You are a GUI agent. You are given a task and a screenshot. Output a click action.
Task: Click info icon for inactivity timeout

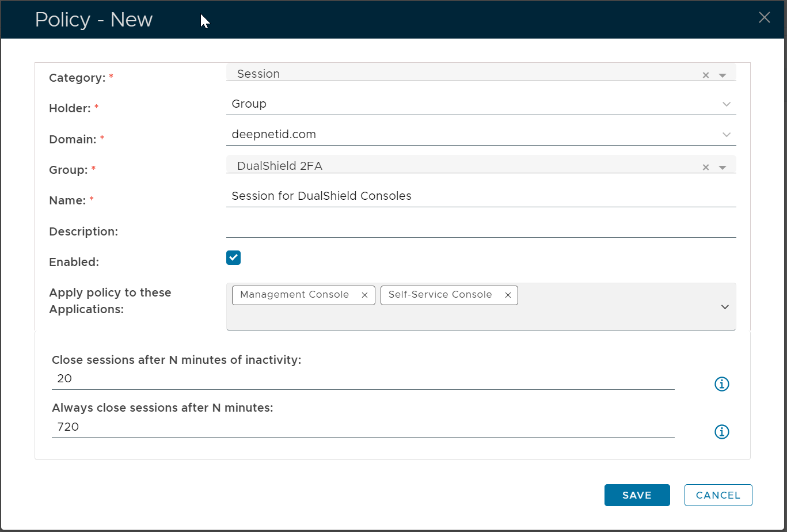point(721,384)
